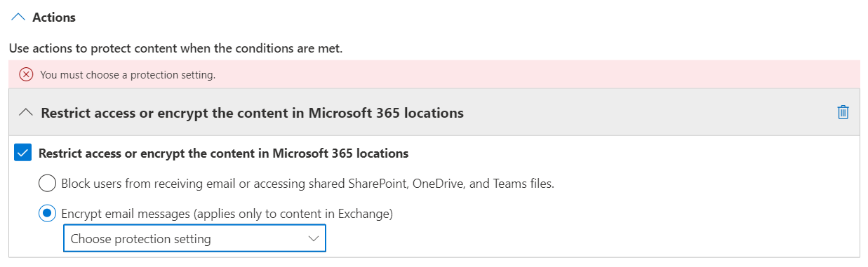Click the Block users option label text
The height and width of the screenshot is (267, 868).
(308, 184)
